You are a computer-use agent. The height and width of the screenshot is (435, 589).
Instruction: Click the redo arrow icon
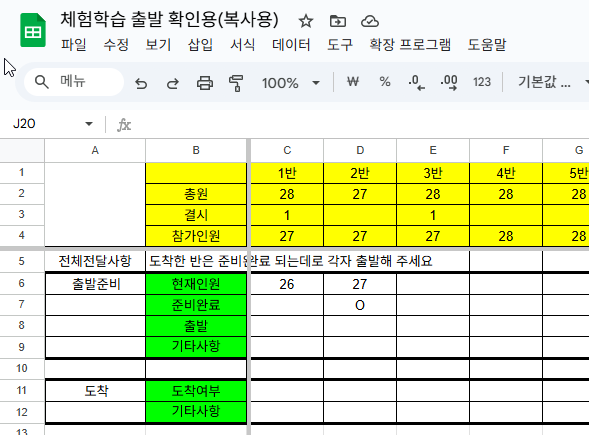[x=173, y=83]
